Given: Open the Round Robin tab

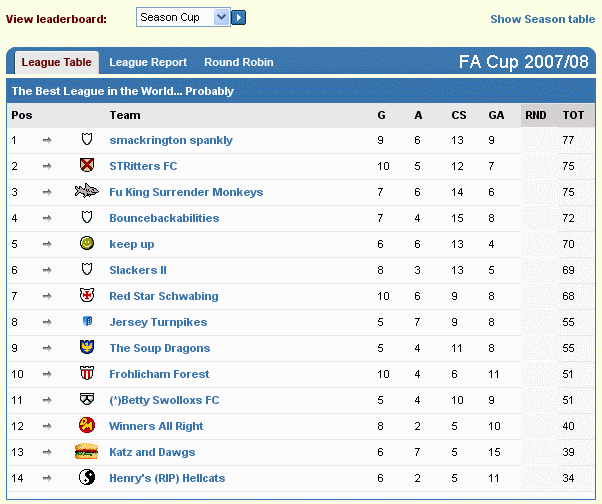Looking at the screenshot, I should 239,62.
